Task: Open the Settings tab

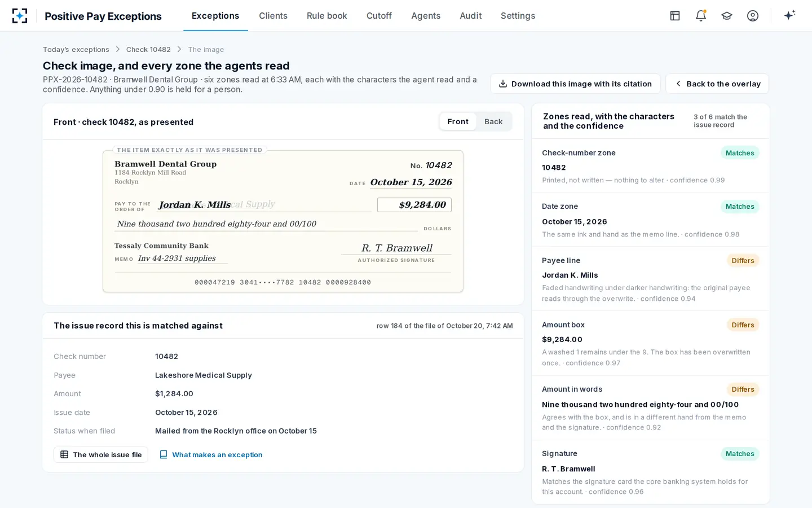Action: click(518, 16)
